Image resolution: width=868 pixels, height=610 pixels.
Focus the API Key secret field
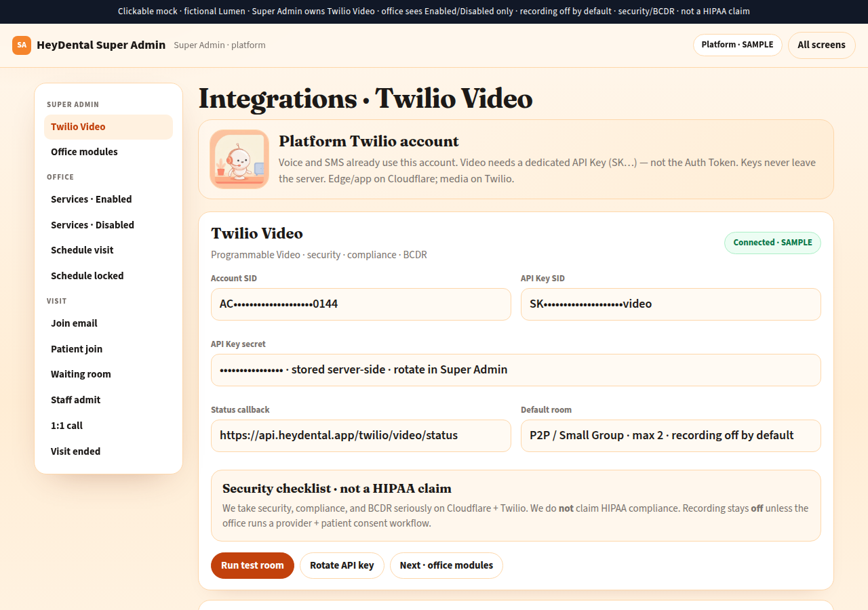click(x=516, y=370)
